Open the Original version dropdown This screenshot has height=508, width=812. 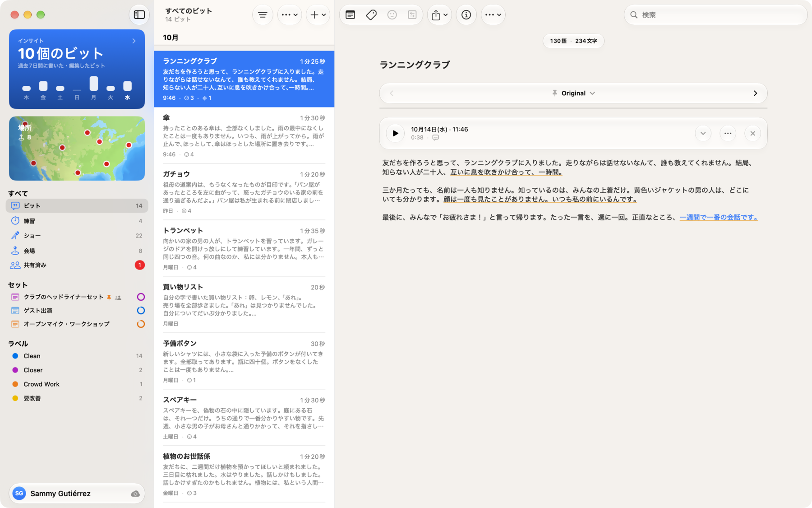(x=573, y=93)
